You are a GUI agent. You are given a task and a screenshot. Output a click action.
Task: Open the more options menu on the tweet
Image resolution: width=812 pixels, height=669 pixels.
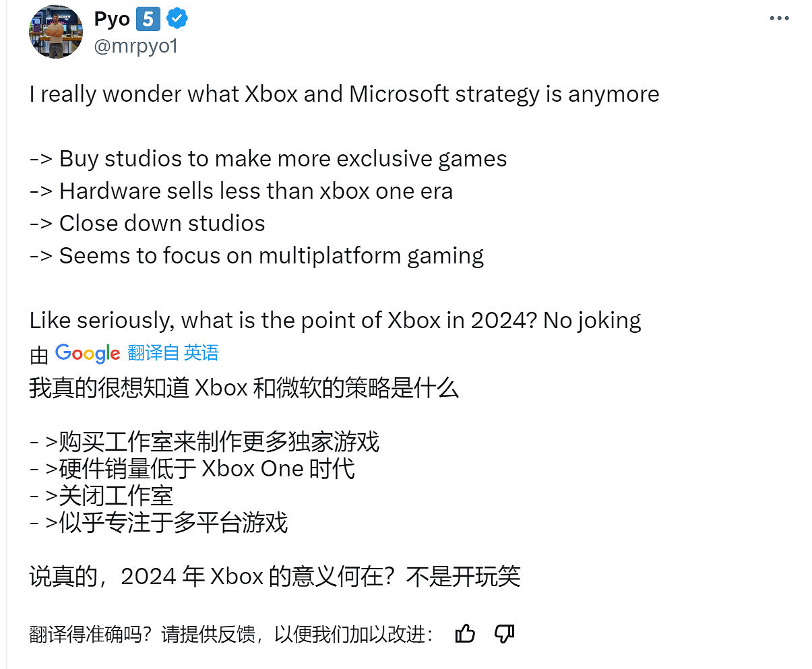tap(778, 18)
